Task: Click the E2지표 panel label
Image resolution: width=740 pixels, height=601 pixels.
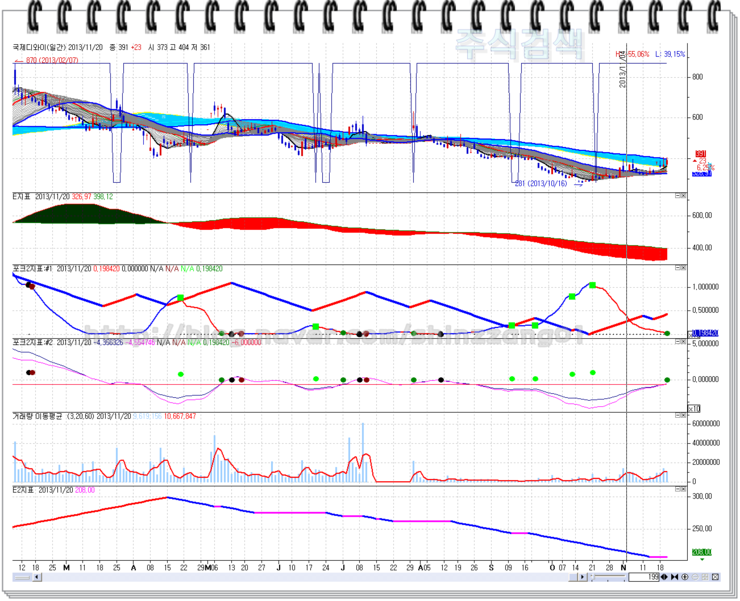Action: pyautogui.click(x=23, y=490)
